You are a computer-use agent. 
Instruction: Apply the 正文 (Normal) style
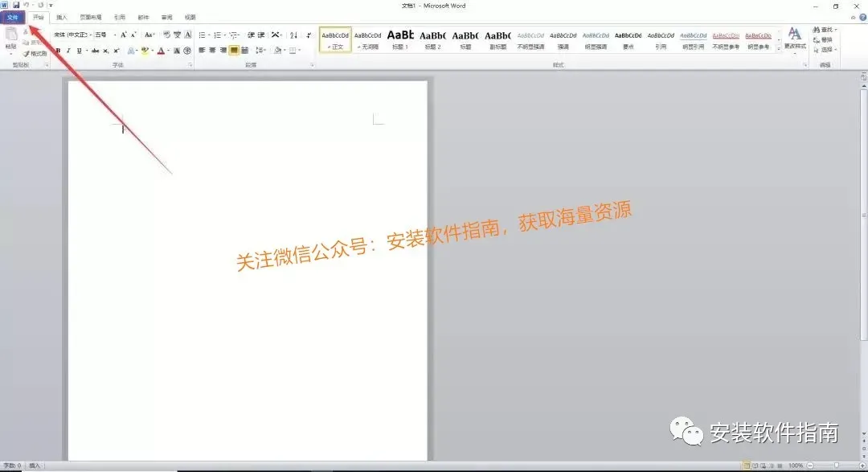(x=335, y=40)
